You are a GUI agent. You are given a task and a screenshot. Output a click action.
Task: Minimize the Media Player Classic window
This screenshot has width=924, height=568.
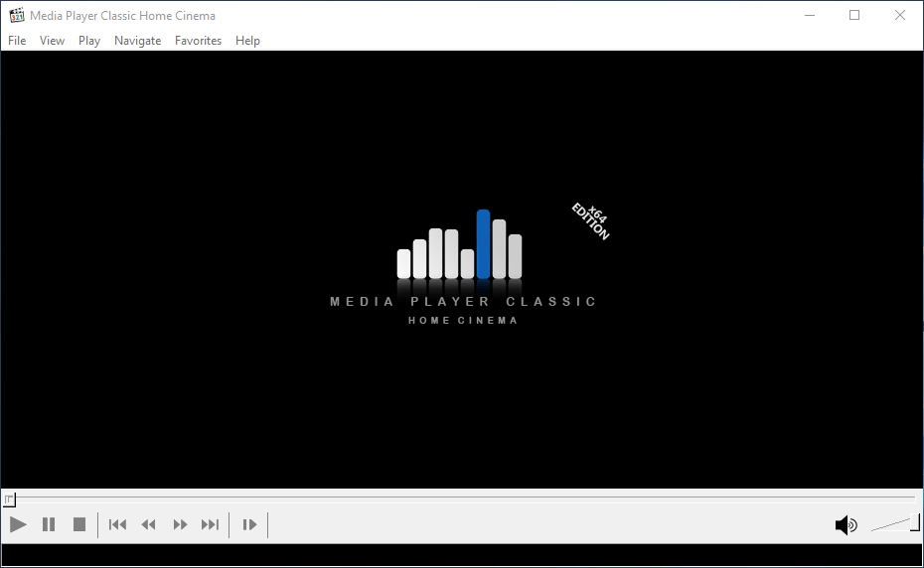click(810, 15)
